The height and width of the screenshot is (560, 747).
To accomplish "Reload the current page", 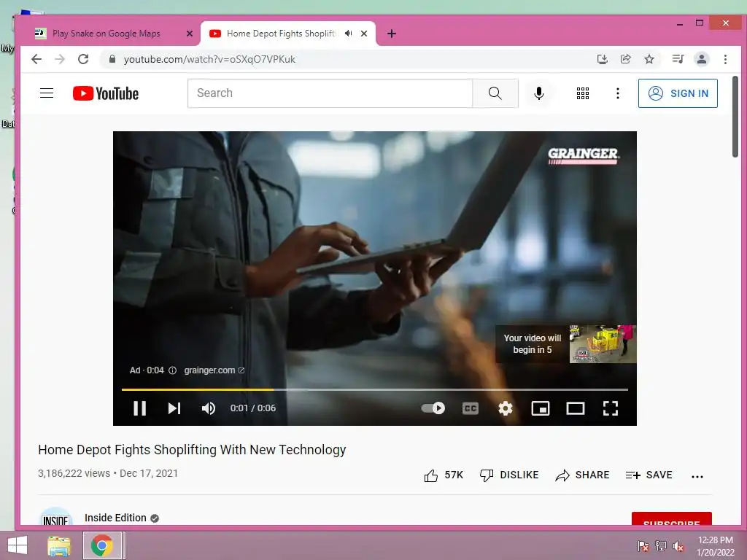I will [83, 59].
